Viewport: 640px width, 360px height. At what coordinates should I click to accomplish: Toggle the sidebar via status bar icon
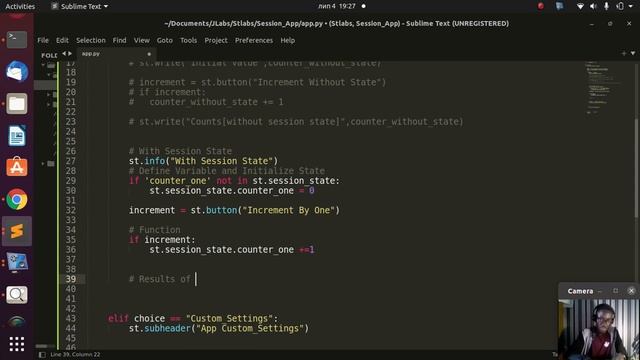[42, 355]
